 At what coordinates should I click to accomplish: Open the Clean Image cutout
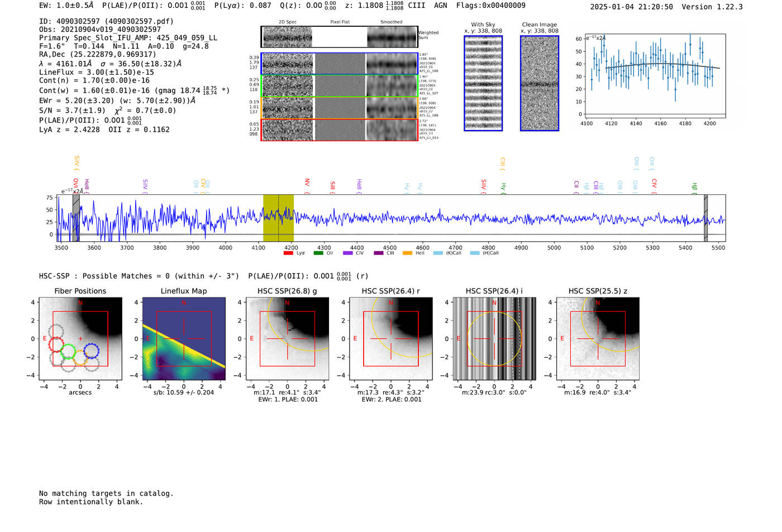(540, 83)
